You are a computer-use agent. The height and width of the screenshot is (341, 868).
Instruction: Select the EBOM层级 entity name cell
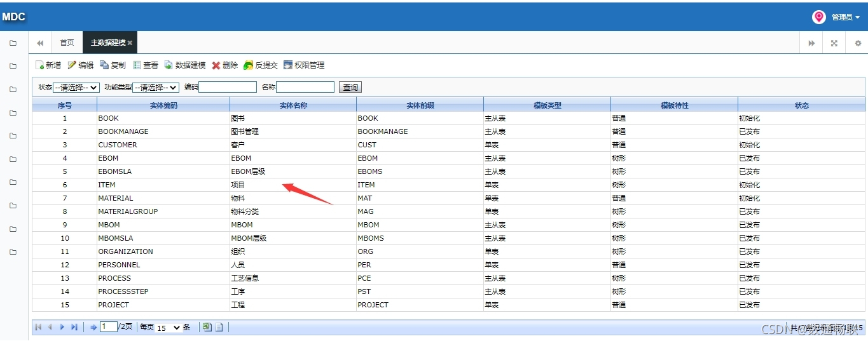pos(293,171)
